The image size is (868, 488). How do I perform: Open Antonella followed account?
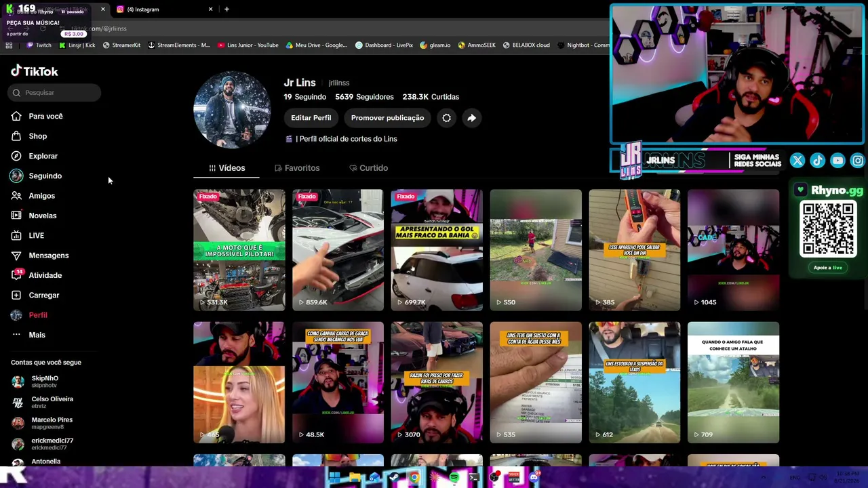36,462
